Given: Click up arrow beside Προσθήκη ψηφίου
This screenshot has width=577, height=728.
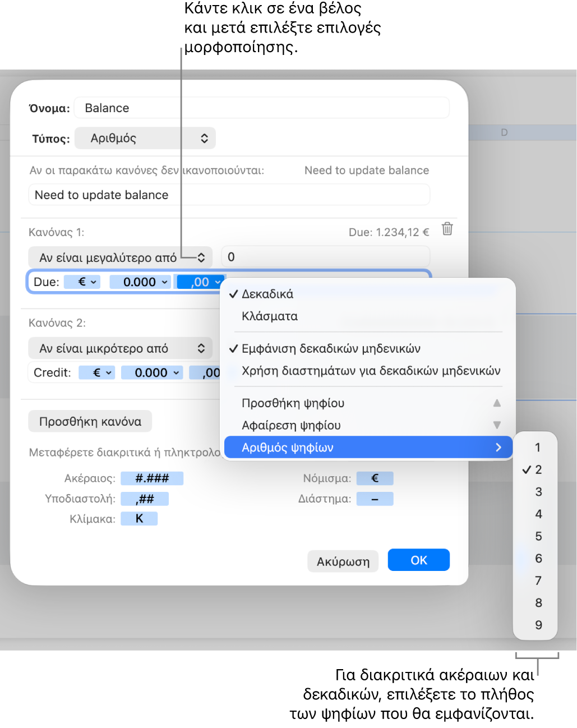Looking at the screenshot, I should click(x=497, y=403).
